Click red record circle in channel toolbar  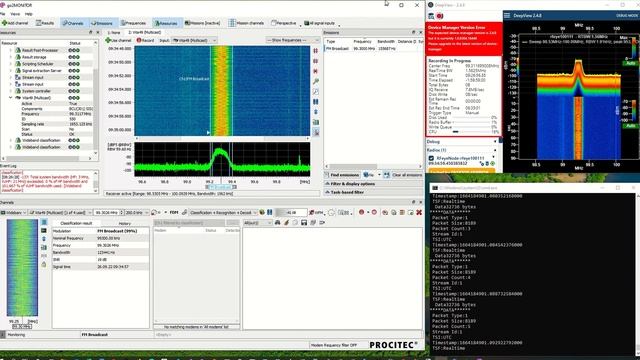[361, 212]
